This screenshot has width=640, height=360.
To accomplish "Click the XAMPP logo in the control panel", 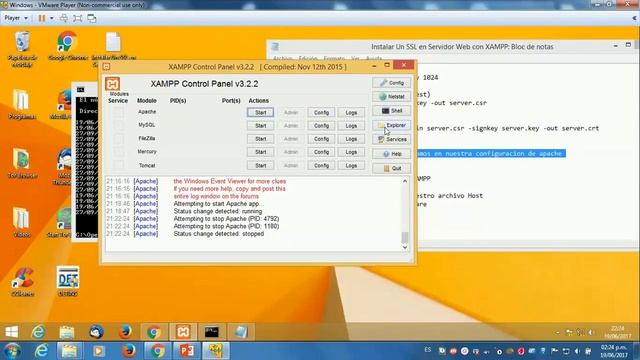I will 112,84.
